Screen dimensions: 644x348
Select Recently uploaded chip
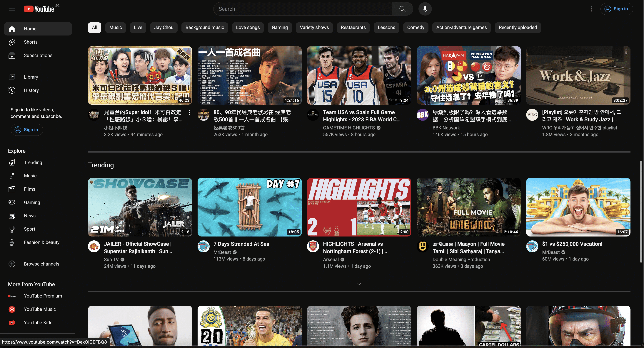(518, 28)
